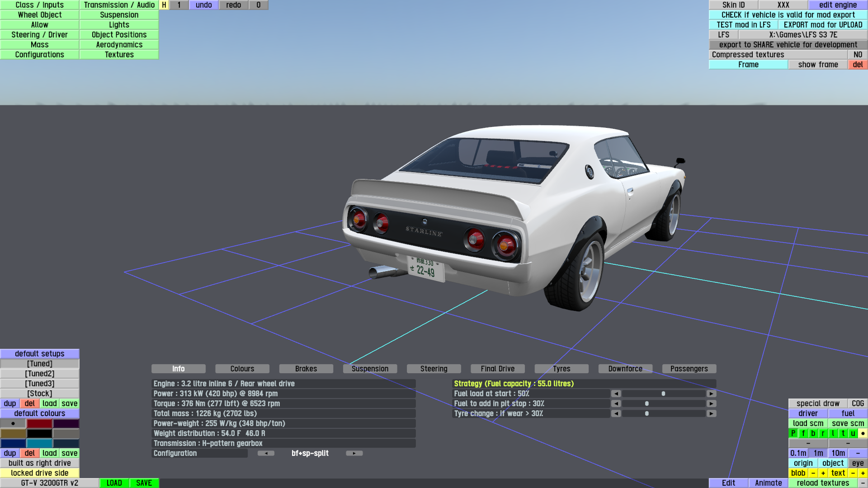Select previous configuration with left arrow
This screenshot has height=488, width=868.
click(x=266, y=453)
